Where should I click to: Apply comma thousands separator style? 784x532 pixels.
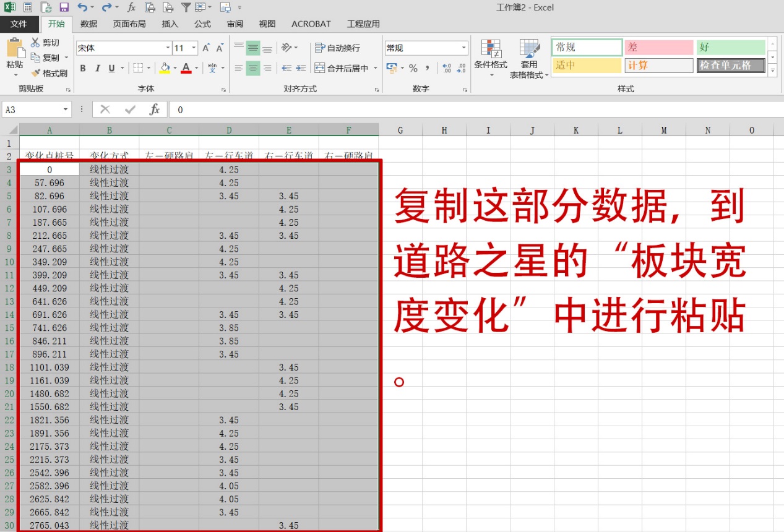click(428, 68)
